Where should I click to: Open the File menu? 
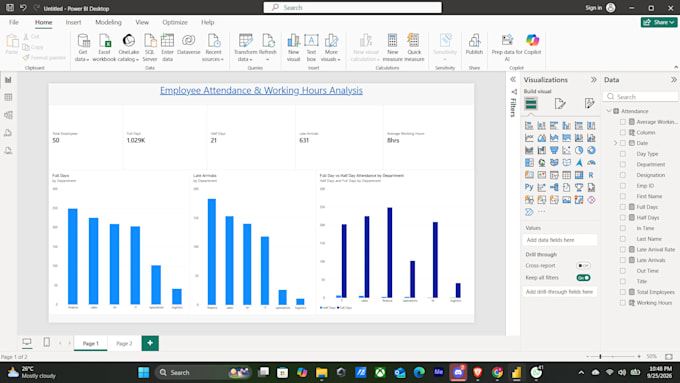click(x=14, y=22)
